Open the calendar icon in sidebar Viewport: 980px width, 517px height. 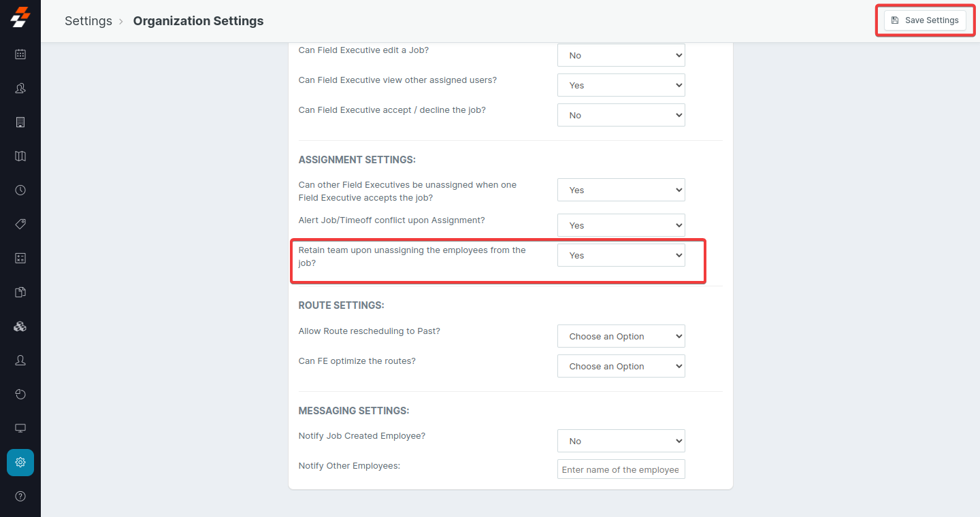pos(20,54)
